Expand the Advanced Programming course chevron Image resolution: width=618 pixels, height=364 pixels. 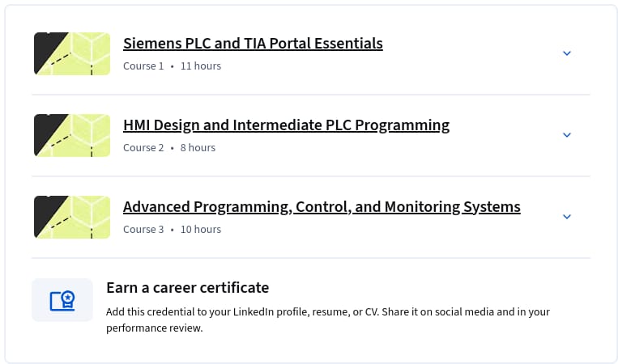coord(567,217)
